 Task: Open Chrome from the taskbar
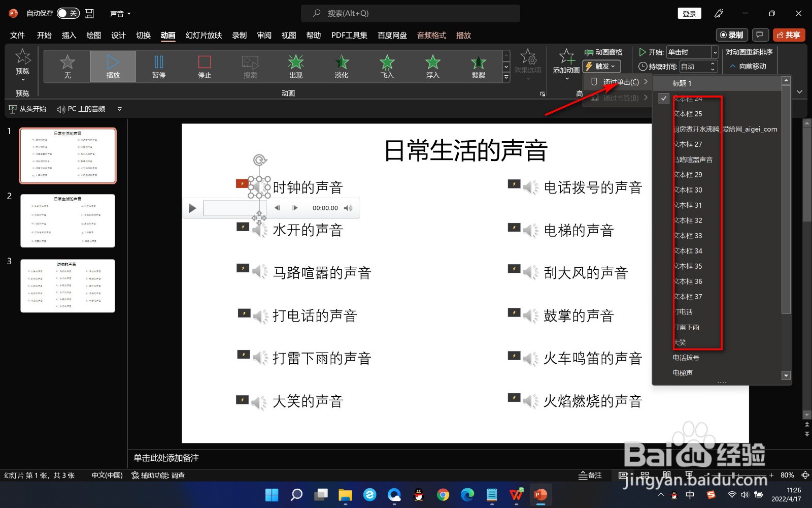(x=443, y=495)
